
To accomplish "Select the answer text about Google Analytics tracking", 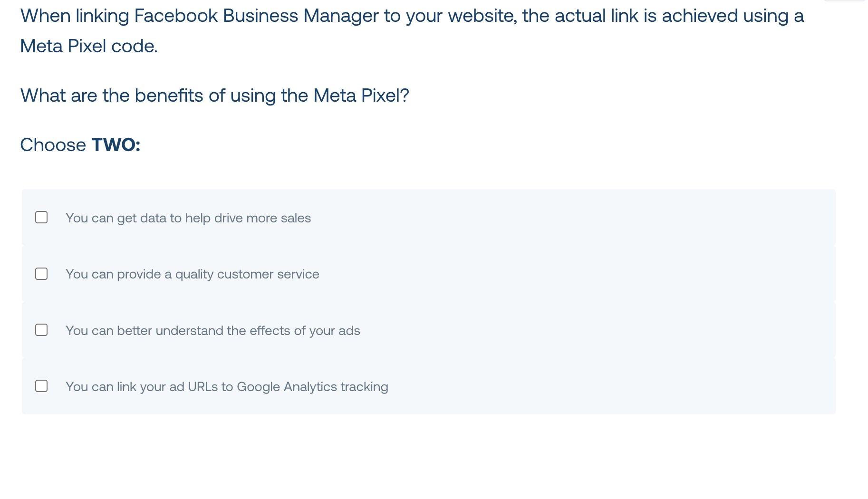I will 227,387.
